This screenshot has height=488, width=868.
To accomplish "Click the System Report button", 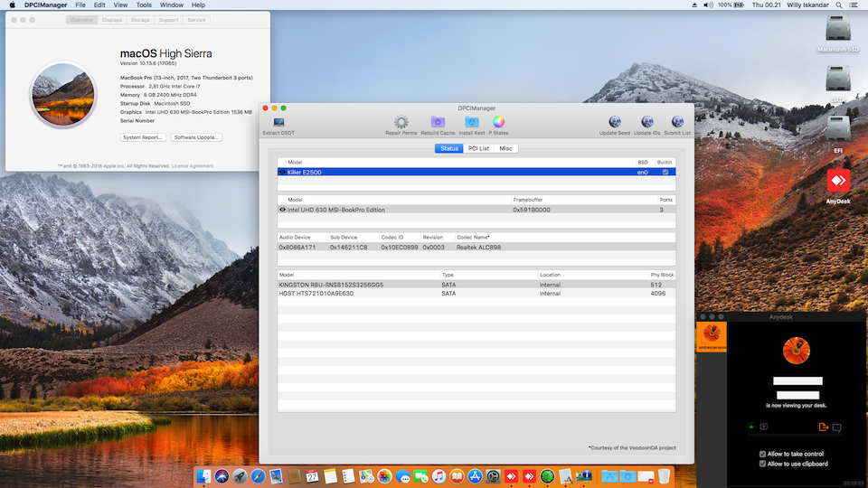I will (x=143, y=137).
